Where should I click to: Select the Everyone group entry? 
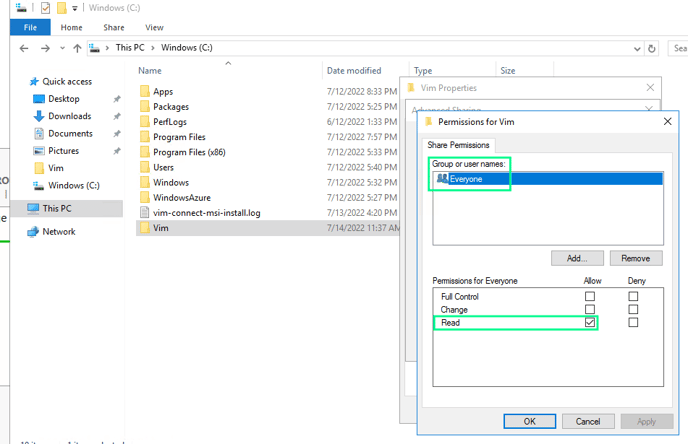466,179
